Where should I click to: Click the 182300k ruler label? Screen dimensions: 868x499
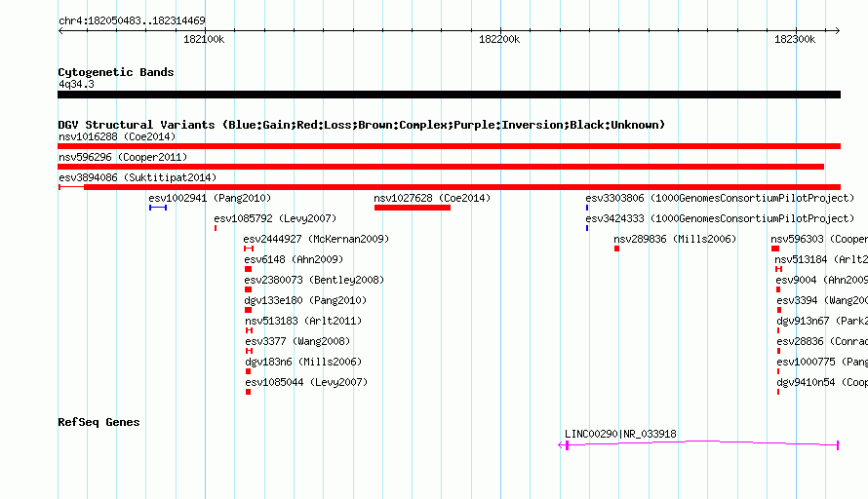coord(795,39)
